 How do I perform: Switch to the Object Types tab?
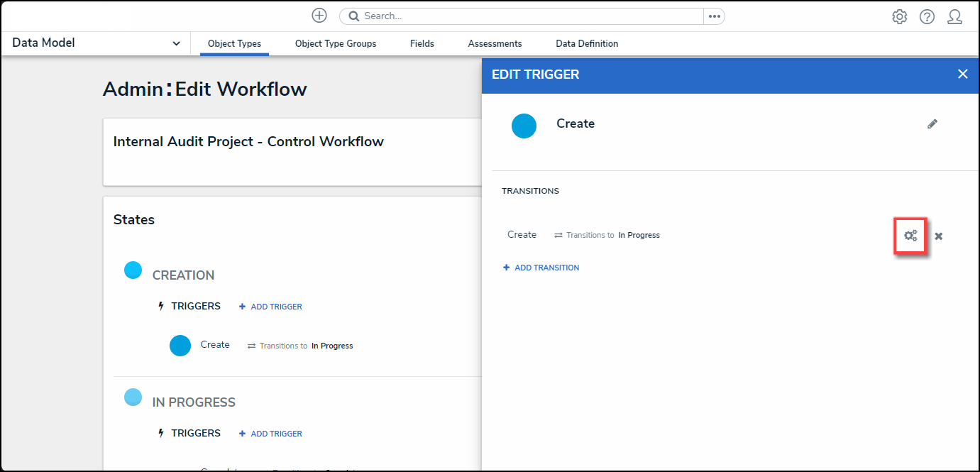coord(234,44)
